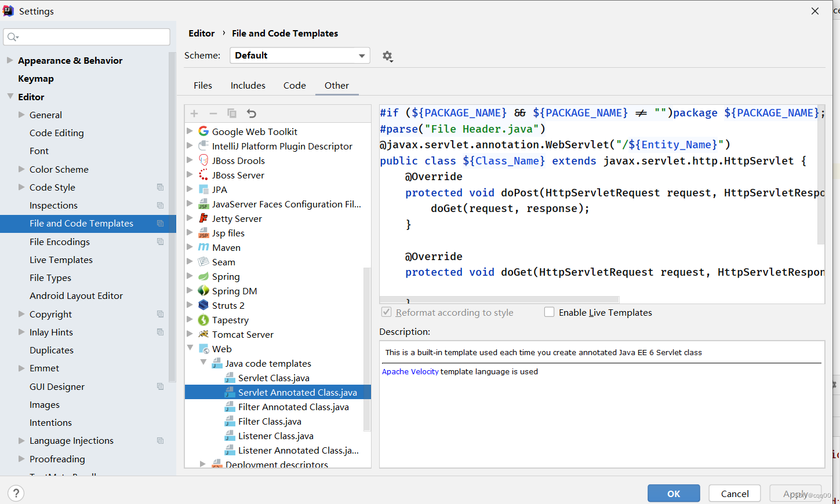Select Listener Class.java template
The image size is (840, 504).
(x=275, y=436)
